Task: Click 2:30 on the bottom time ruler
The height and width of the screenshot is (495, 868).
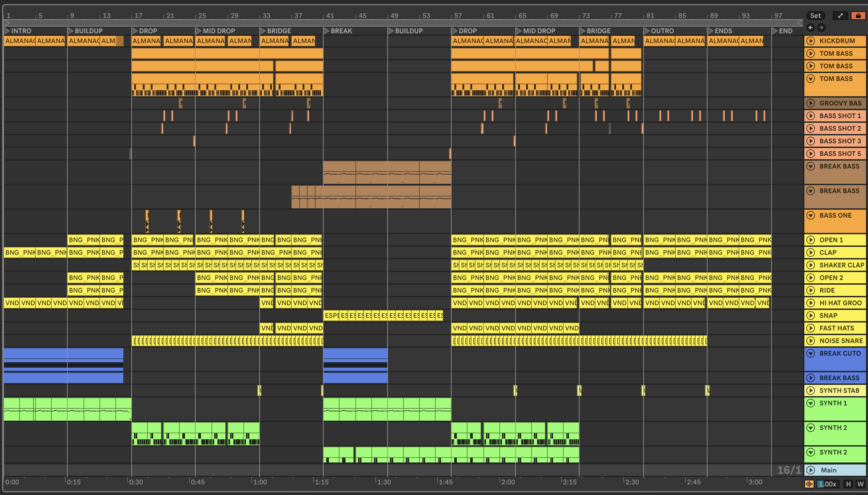Action: (x=632, y=482)
